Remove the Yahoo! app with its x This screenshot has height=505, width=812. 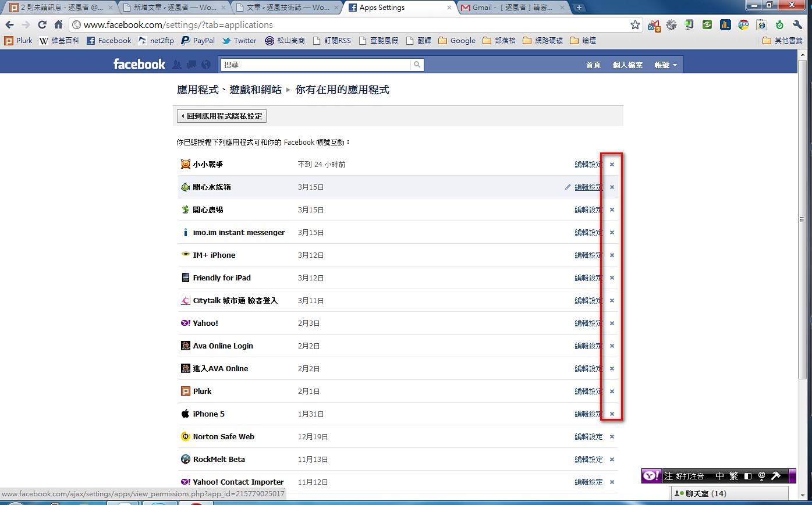click(612, 323)
